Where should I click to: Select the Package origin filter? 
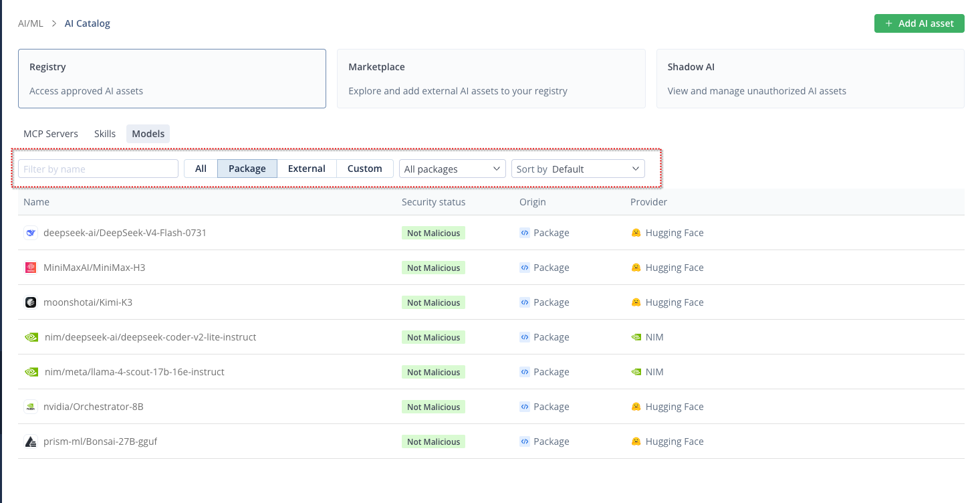tap(247, 169)
